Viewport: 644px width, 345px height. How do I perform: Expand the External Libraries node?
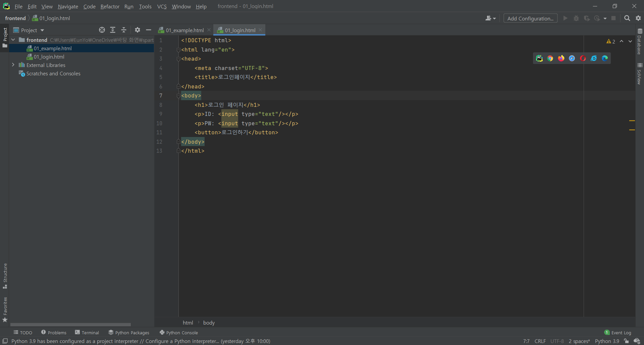[x=13, y=65]
